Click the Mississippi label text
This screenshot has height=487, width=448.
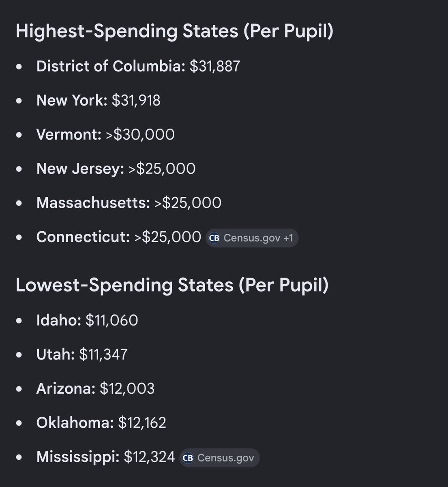coord(78,457)
